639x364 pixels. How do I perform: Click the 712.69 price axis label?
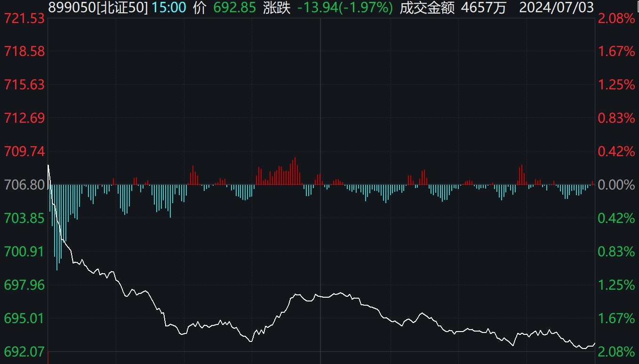click(x=24, y=118)
